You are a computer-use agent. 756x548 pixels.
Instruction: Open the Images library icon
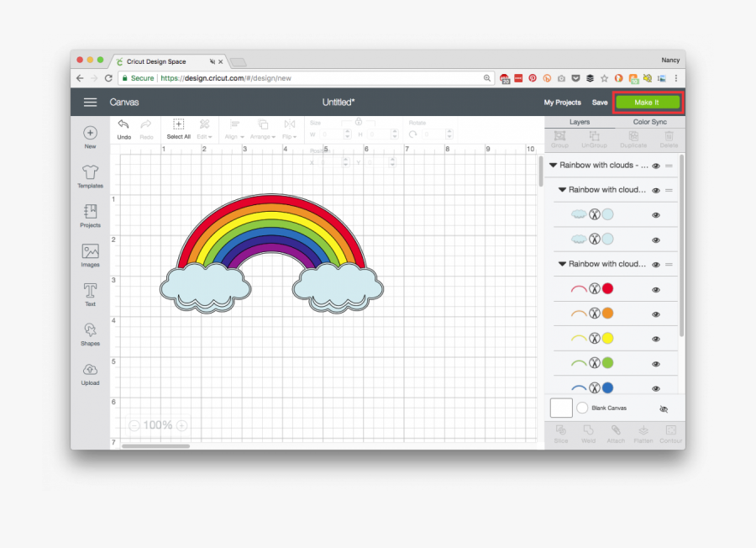[x=90, y=251]
